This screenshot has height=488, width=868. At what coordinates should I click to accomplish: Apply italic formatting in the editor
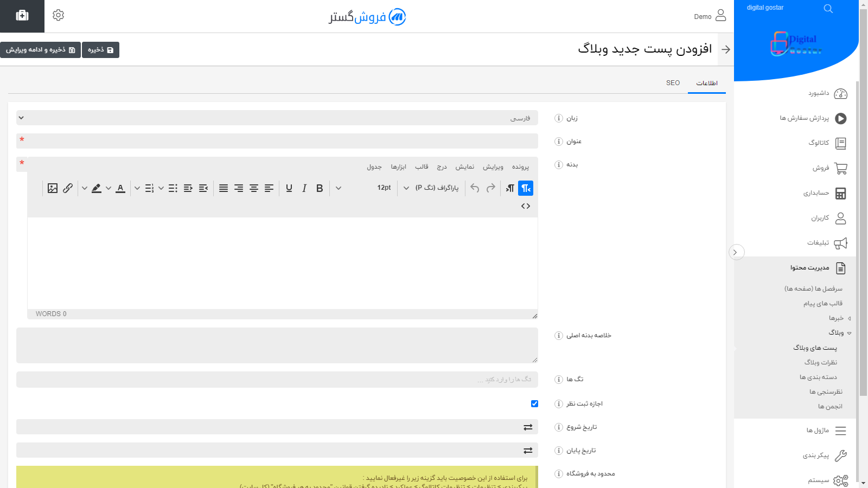point(304,188)
